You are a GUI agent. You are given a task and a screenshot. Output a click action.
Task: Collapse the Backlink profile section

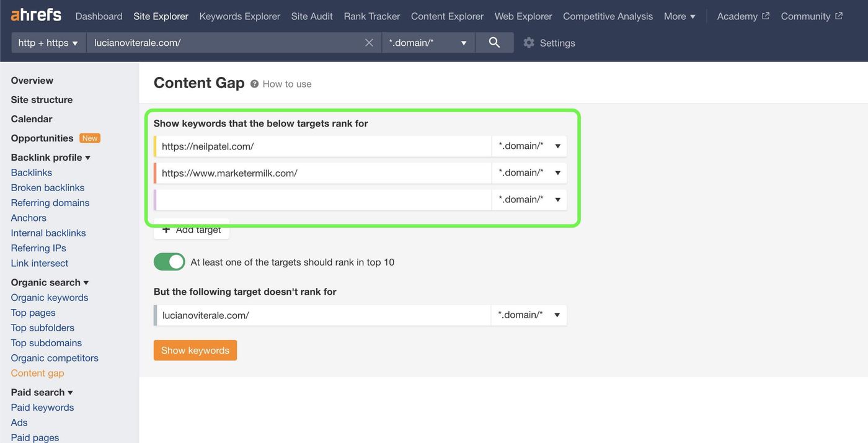click(51, 158)
